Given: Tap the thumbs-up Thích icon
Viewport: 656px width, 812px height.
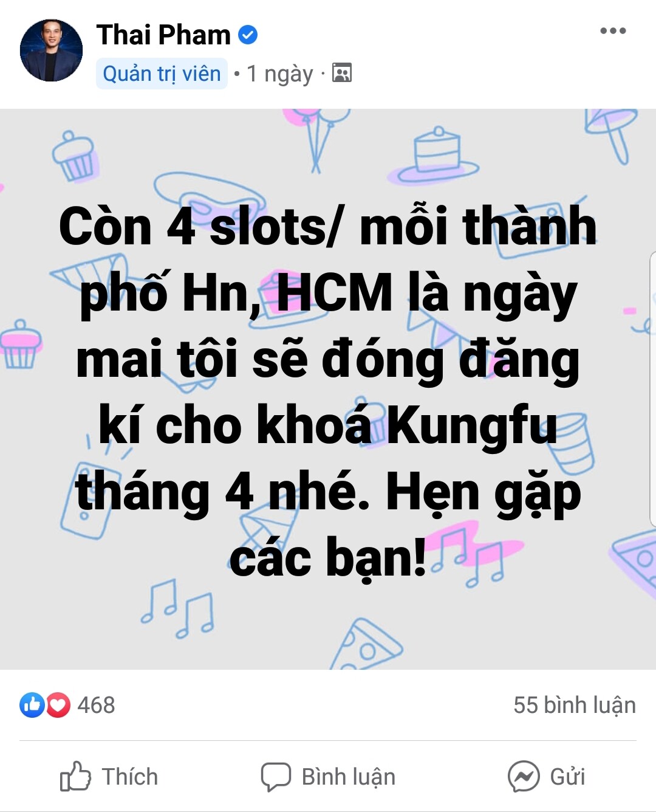Looking at the screenshot, I should pos(75,776).
